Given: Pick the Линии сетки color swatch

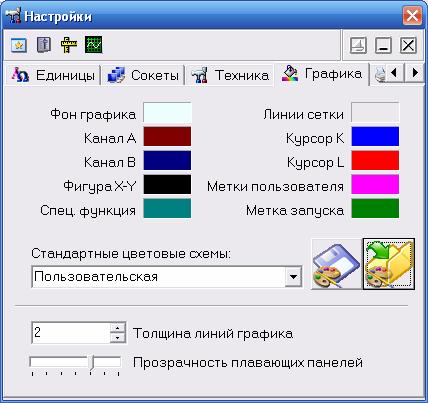Looking at the screenshot, I should [x=375, y=113].
